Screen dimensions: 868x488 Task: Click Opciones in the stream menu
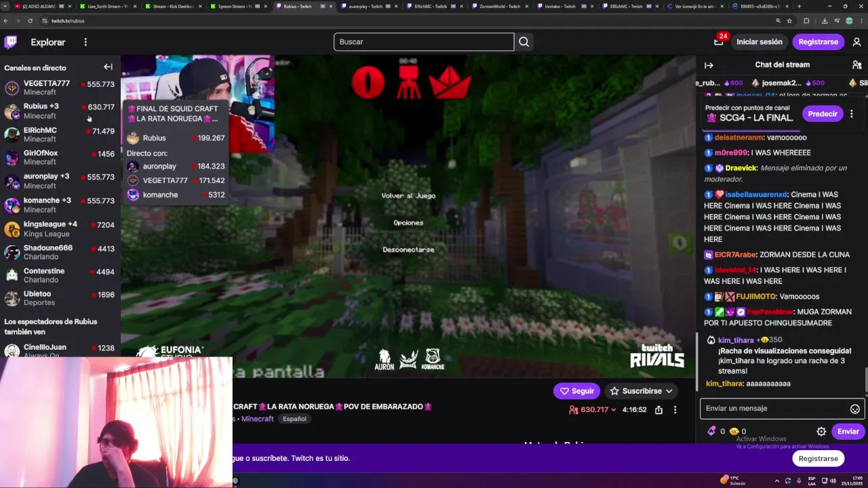click(408, 222)
